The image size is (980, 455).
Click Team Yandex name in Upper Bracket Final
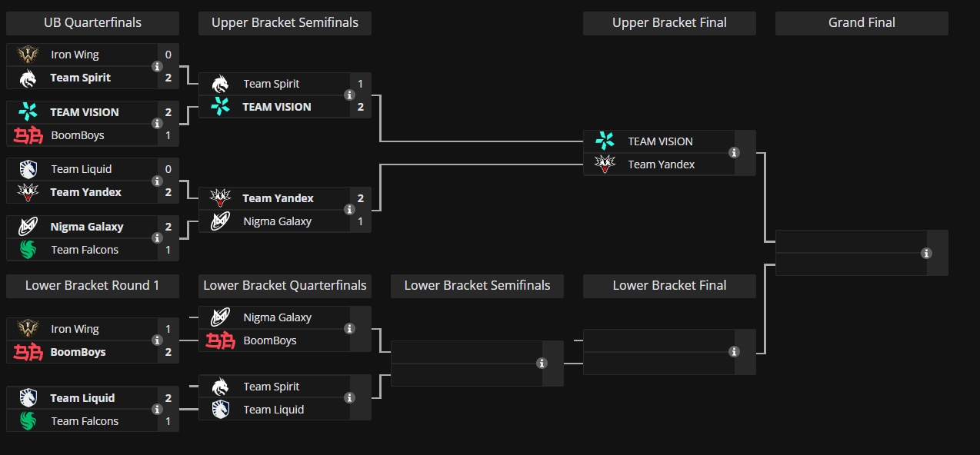(x=662, y=164)
